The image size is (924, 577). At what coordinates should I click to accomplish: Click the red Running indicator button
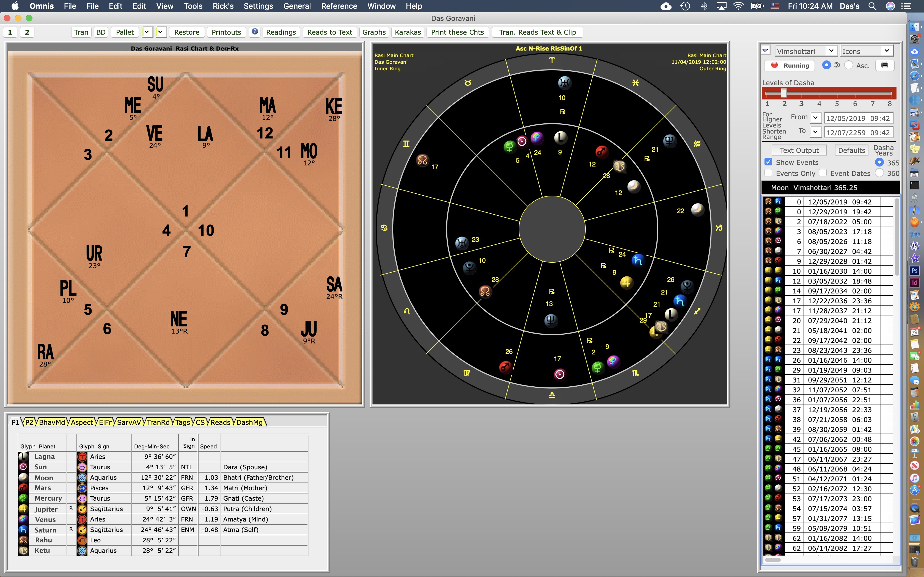coord(790,65)
